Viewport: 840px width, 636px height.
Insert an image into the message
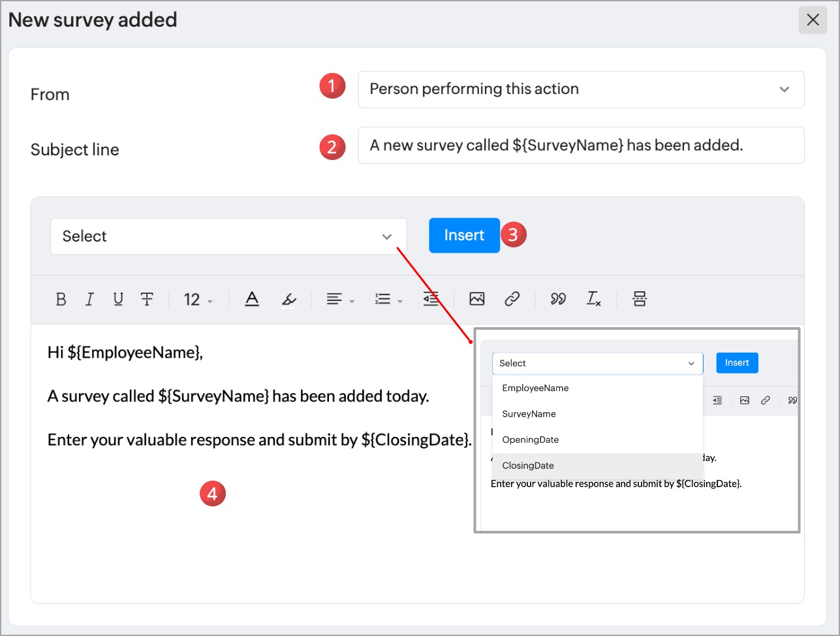(477, 299)
